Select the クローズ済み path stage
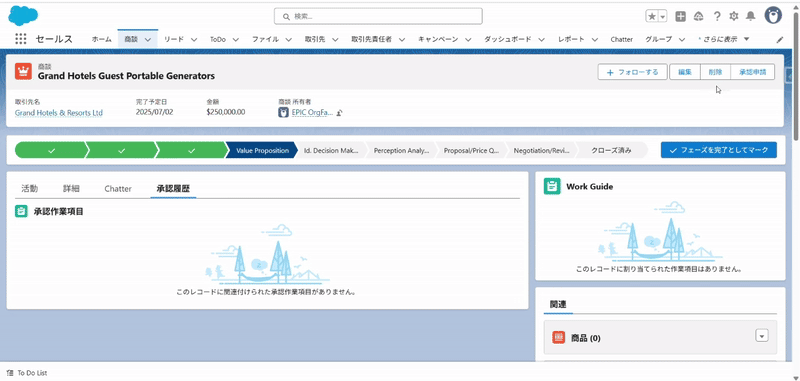The image size is (800, 381). click(x=611, y=150)
